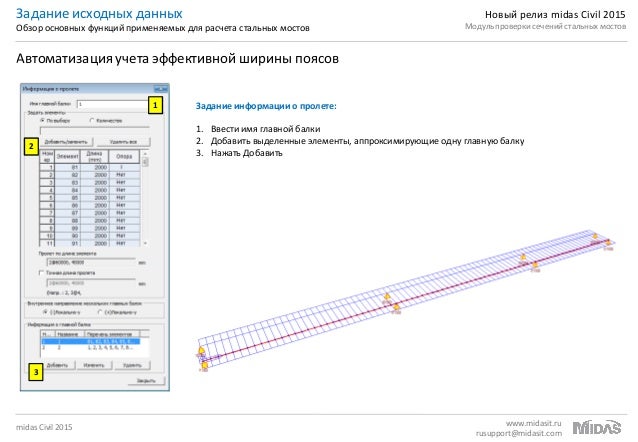This screenshot has width=638, height=442.
Task: Close the span information dialog via title bar
Action: coord(161,89)
